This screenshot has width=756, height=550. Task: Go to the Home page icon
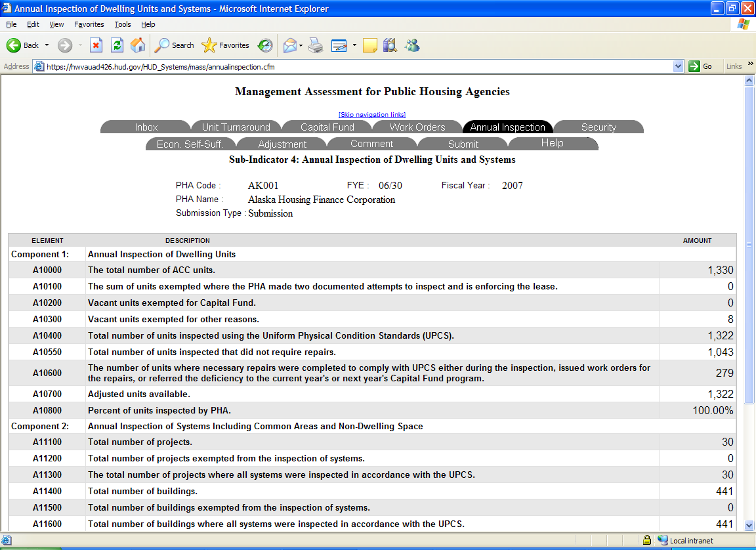[138, 45]
